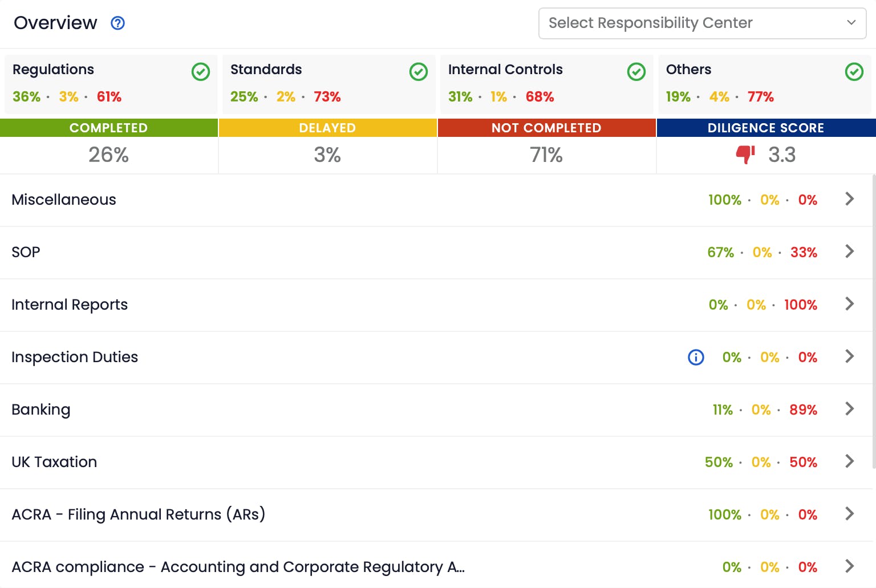Click the thumbs-down Diligence Score icon
Image resolution: width=876 pixels, height=588 pixels.
pyautogui.click(x=745, y=155)
